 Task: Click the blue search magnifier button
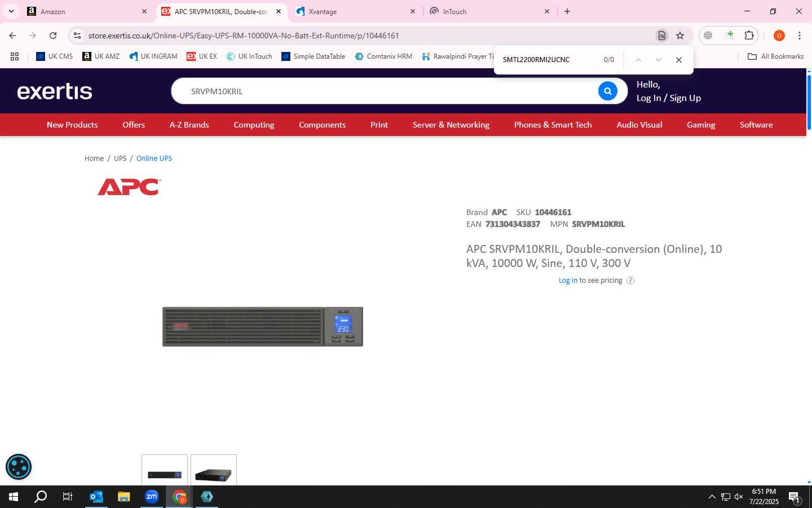coord(607,91)
